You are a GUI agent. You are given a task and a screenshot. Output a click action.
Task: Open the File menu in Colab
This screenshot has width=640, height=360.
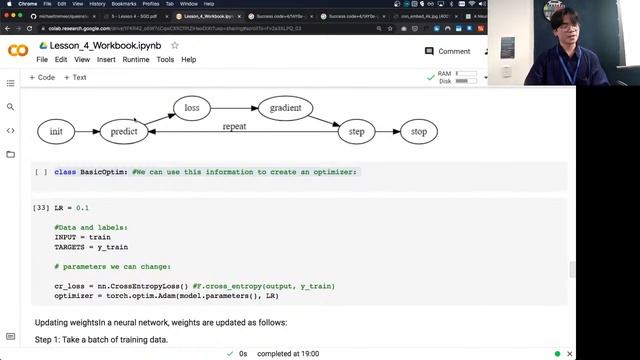coord(42,60)
